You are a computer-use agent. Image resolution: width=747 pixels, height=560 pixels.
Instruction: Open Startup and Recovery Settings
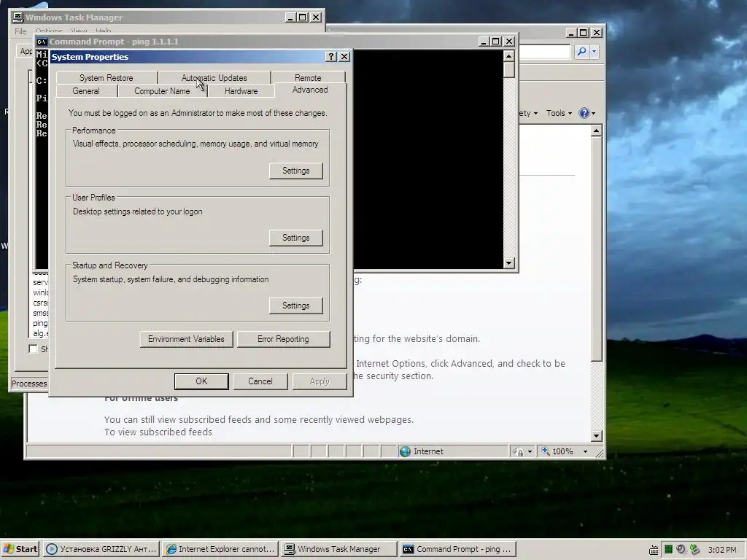click(x=296, y=306)
